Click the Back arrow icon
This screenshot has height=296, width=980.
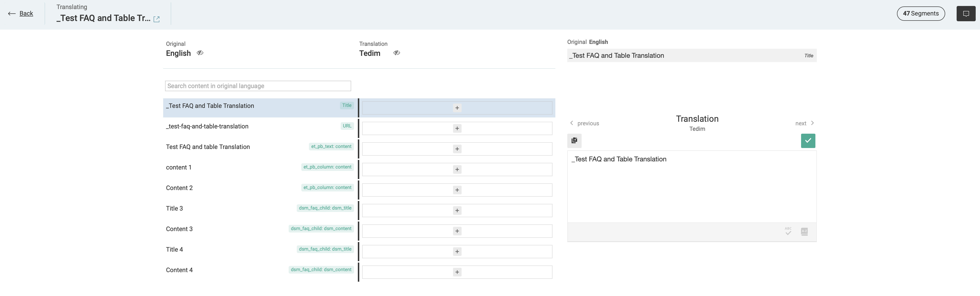coord(12,14)
